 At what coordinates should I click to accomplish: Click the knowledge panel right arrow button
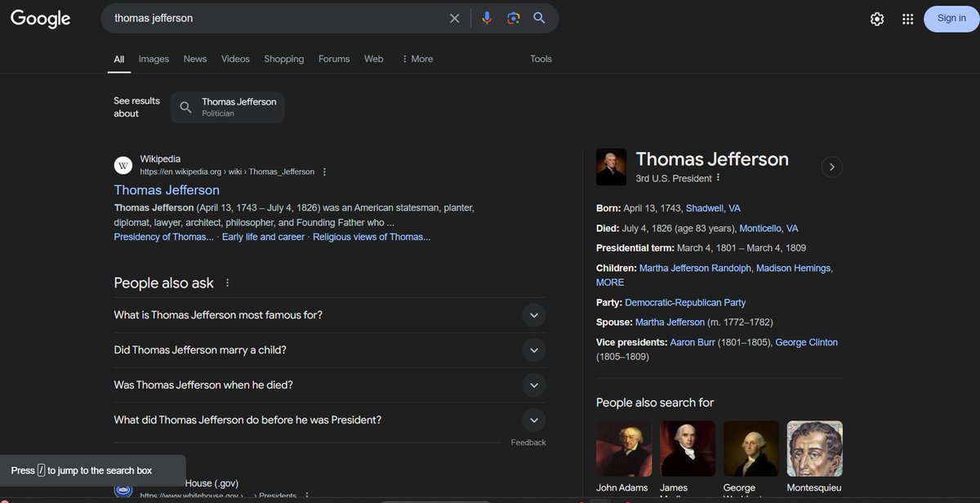[x=831, y=167]
